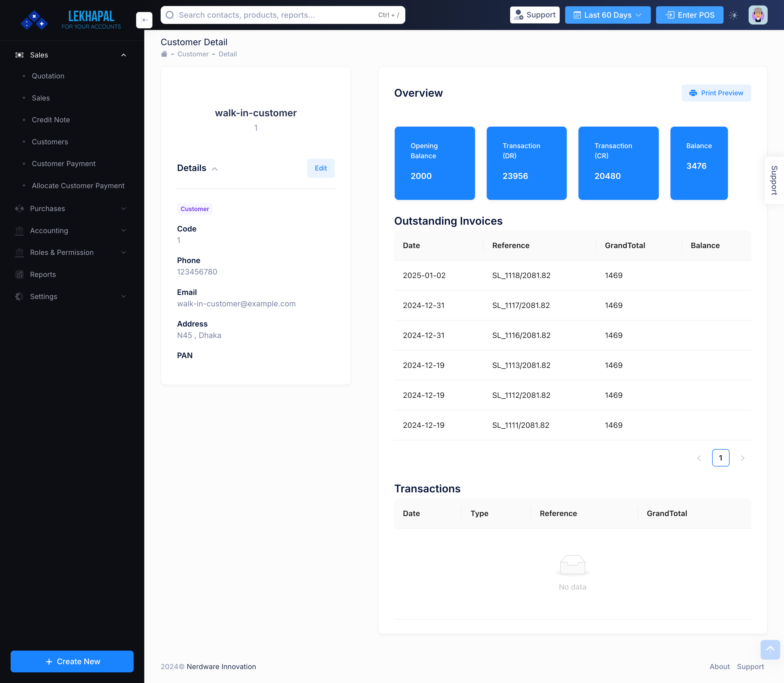Collapse the sidebar using the arrow icon

tap(144, 20)
